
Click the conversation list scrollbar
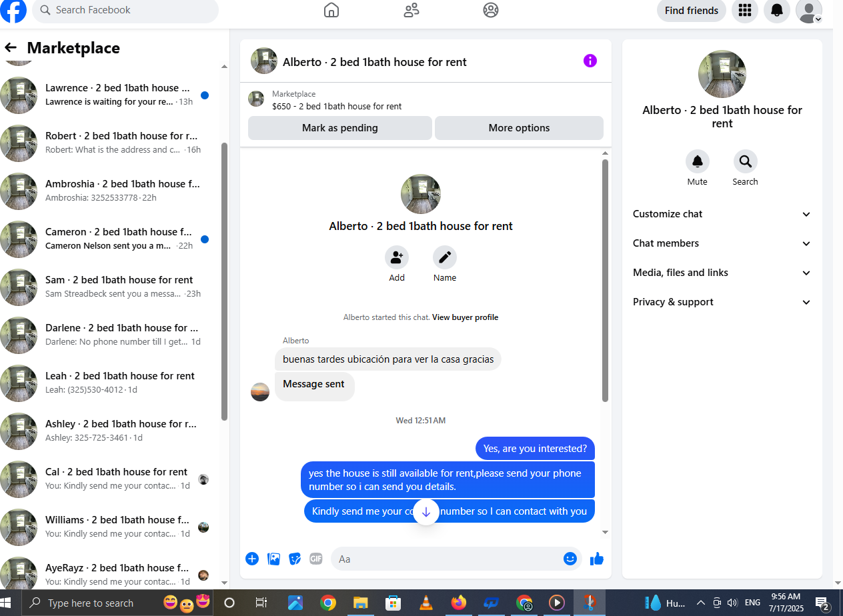pyautogui.click(x=224, y=280)
